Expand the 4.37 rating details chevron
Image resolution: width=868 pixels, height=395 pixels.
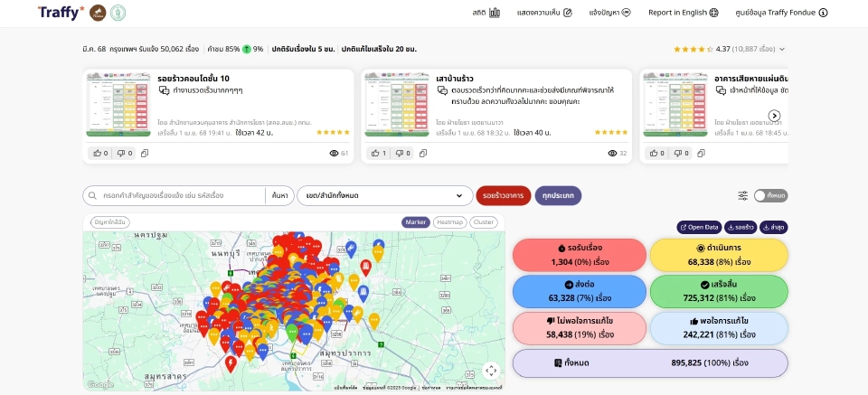click(x=781, y=49)
